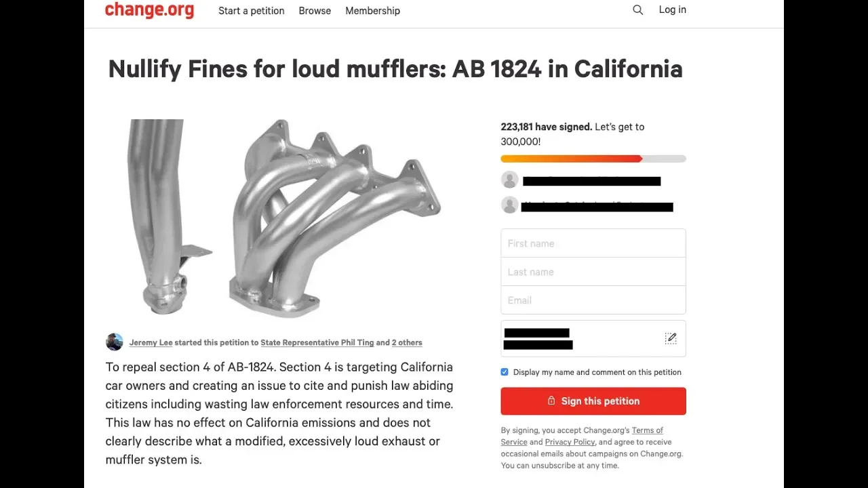Open State Representative Phil Ting link
Image resolution: width=868 pixels, height=488 pixels.
[x=317, y=342]
